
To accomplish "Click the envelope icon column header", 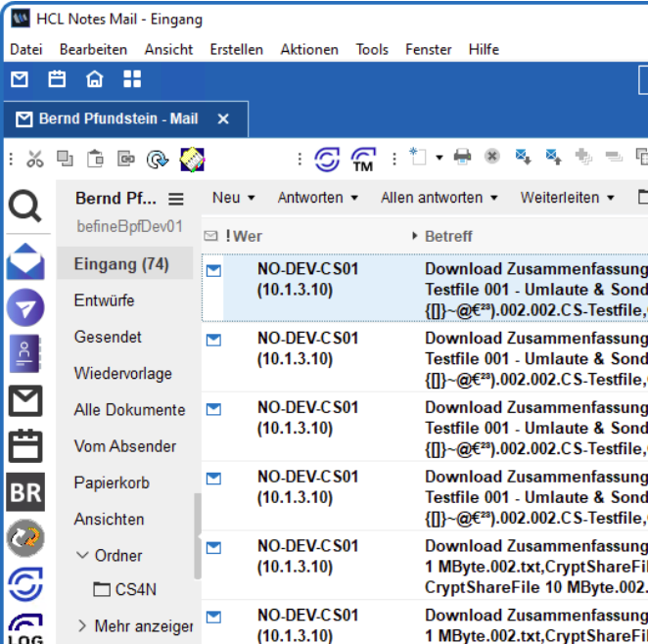I will pos(210,236).
